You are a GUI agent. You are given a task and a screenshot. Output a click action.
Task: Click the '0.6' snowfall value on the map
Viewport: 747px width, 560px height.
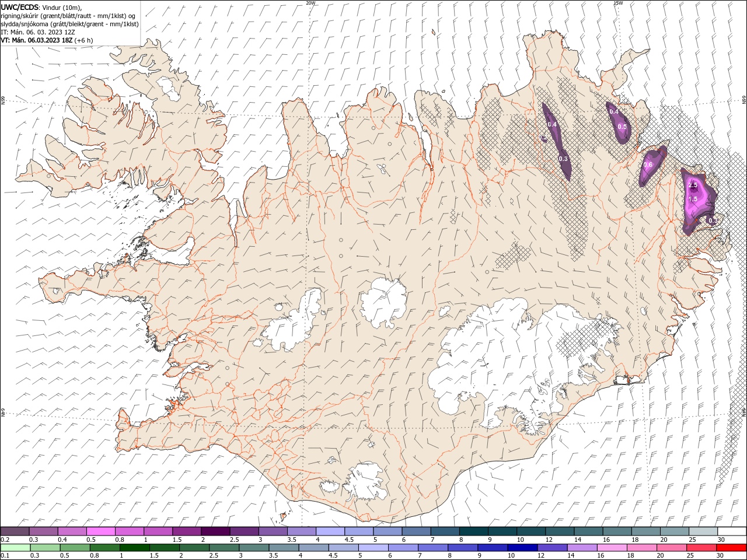pos(648,164)
